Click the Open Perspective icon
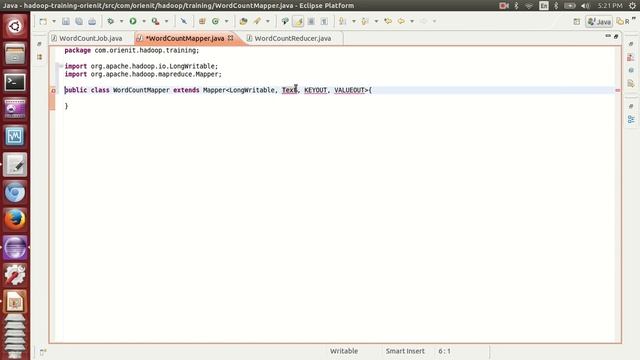 click(577, 22)
